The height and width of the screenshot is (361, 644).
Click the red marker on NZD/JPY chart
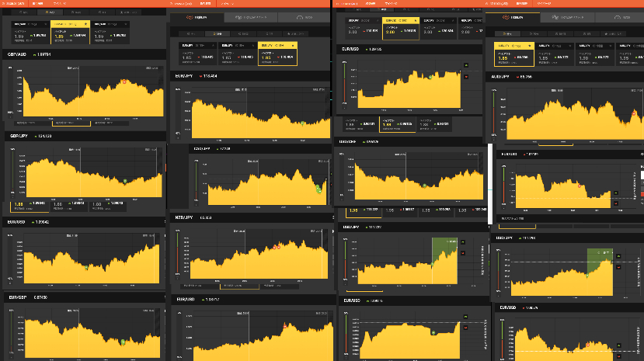276,247
